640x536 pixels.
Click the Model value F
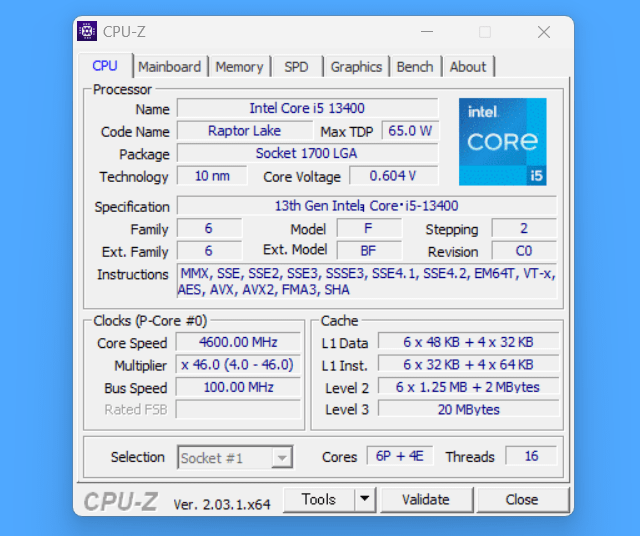click(x=369, y=228)
